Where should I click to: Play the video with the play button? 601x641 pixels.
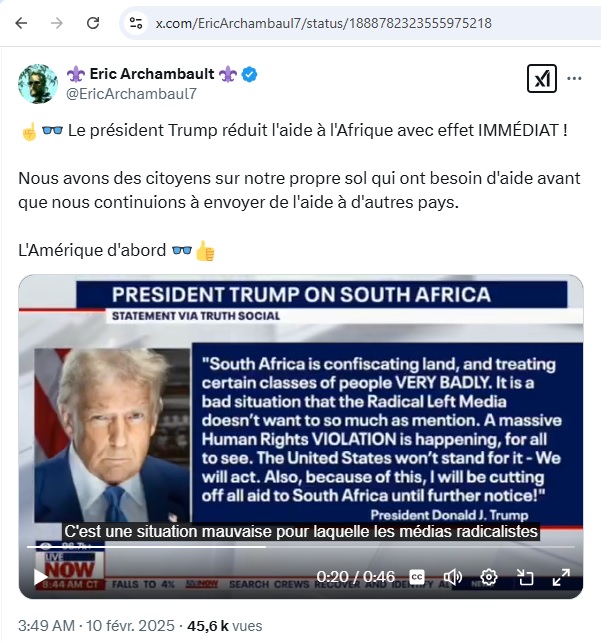tap(40, 577)
